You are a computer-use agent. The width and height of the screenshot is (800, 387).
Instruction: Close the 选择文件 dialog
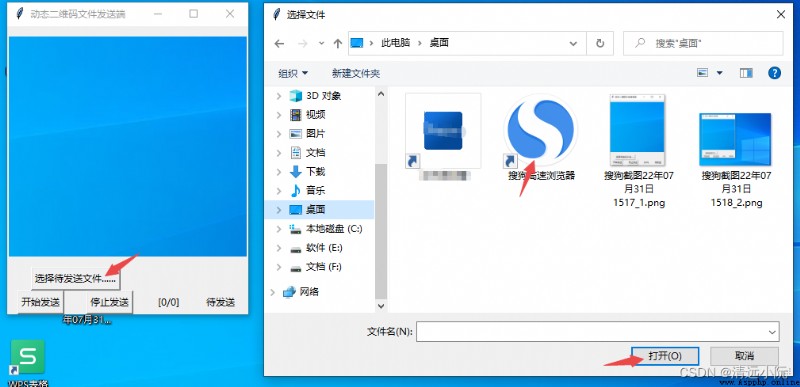click(x=781, y=14)
